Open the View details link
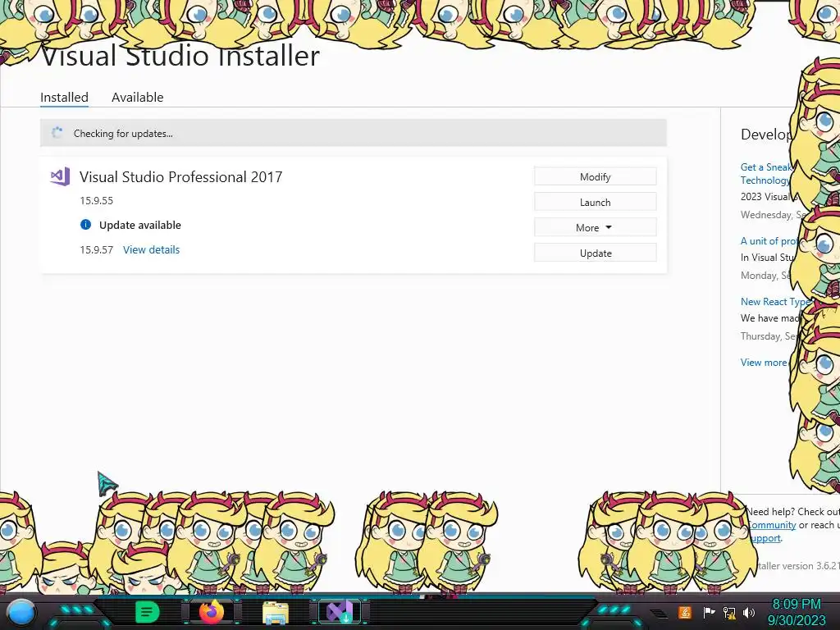 (x=151, y=249)
